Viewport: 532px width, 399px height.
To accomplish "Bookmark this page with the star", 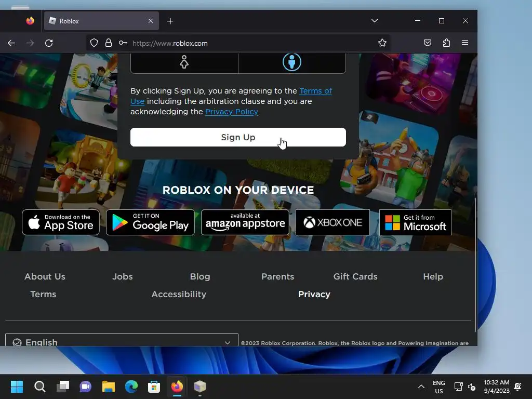I will tap(382, 43).
